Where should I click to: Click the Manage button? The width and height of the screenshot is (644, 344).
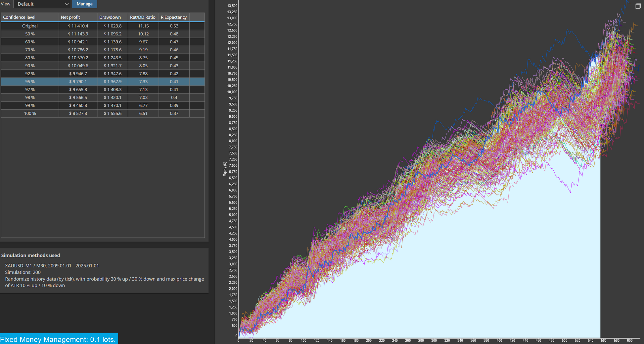(84, 4)
